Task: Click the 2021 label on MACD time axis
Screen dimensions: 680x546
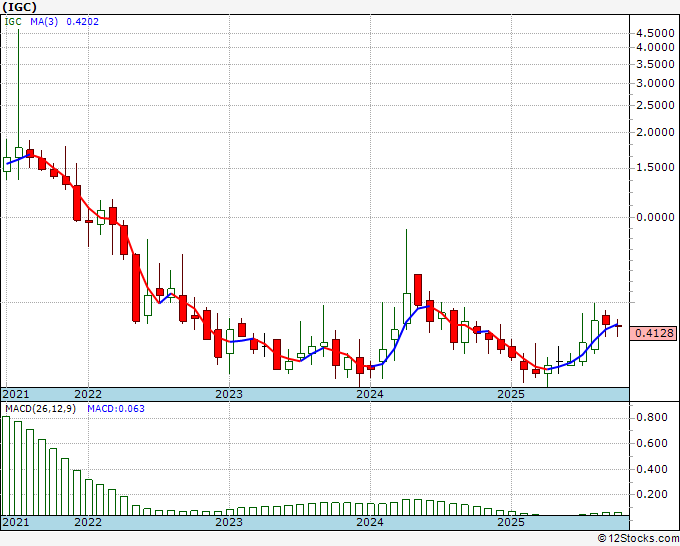Action: [16, 522]
